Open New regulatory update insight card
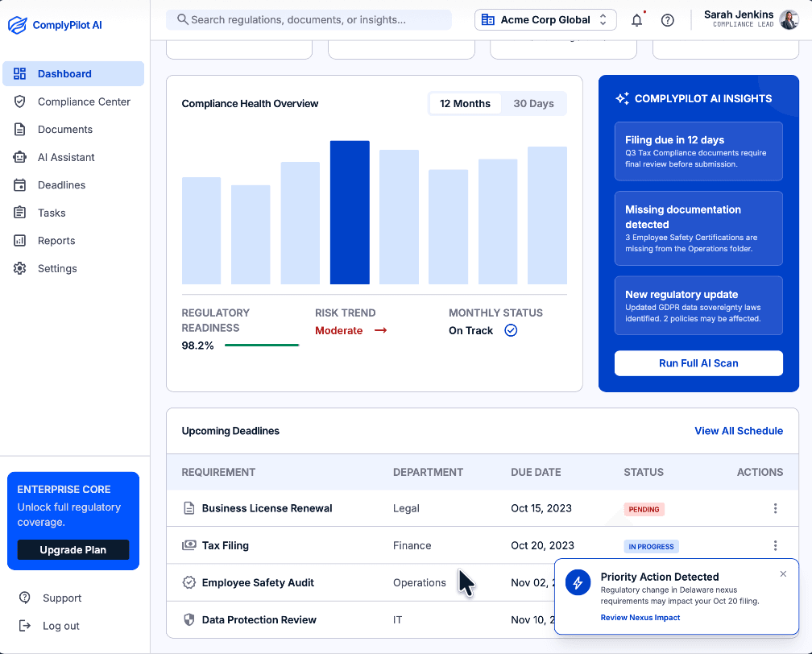 (x=698, y=305)
